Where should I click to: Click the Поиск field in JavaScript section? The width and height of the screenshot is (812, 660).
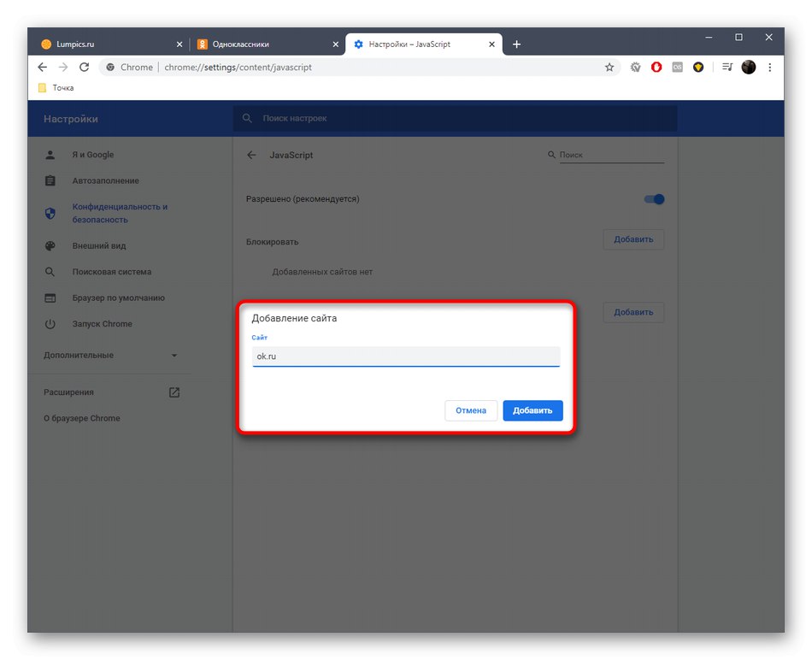coord(611,155)
